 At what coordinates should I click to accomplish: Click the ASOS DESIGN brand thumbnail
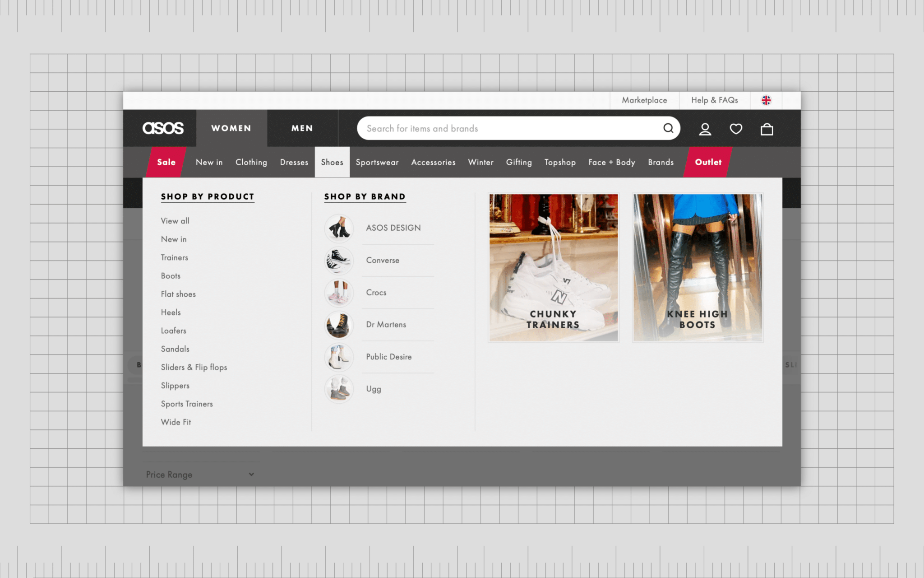(339, 228)
